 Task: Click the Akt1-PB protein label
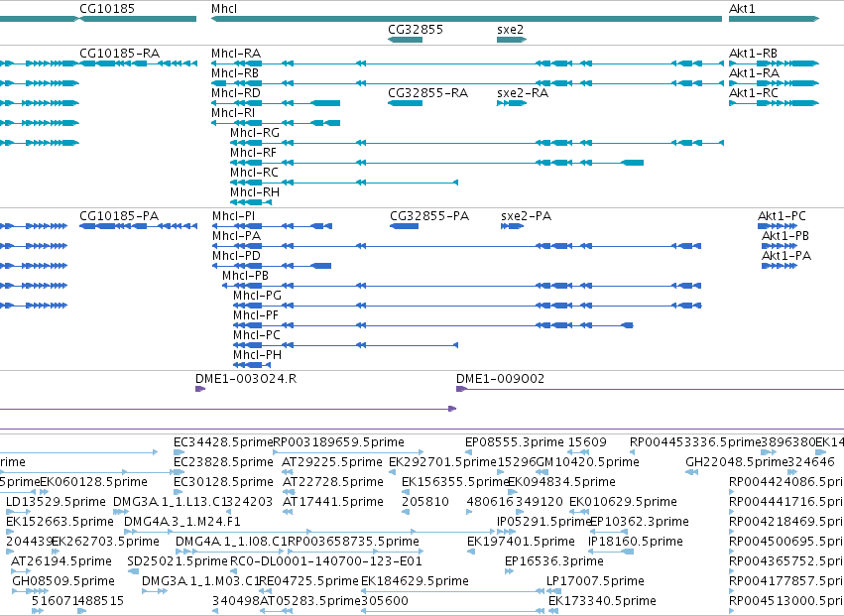(x=785, y=236)
